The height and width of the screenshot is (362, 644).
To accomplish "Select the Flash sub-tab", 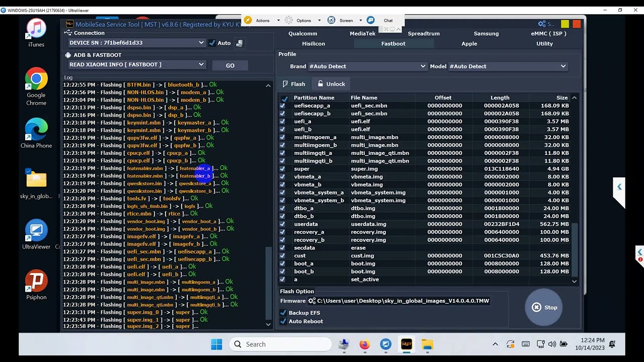I will pyautogui.click(x=294, y=84).
